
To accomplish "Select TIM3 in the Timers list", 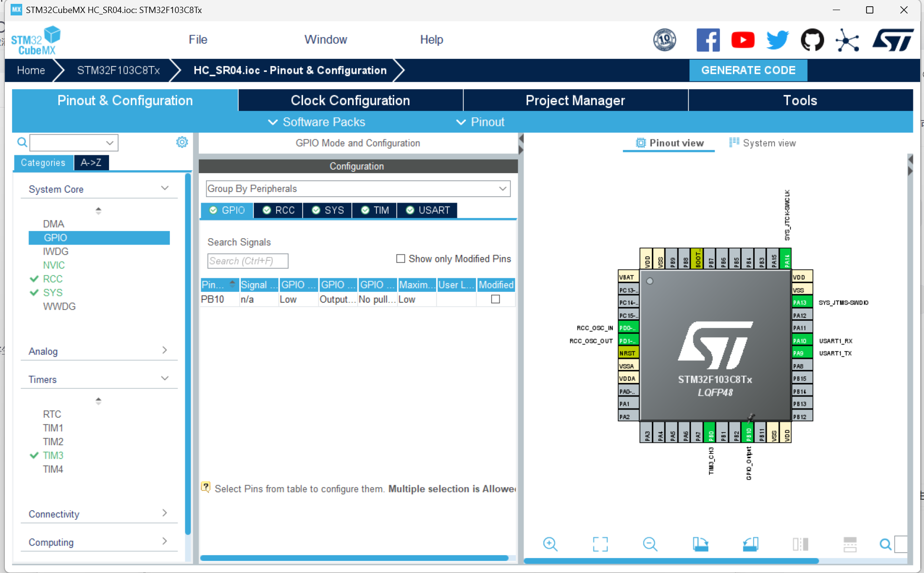I will click(x=53, y=455).
